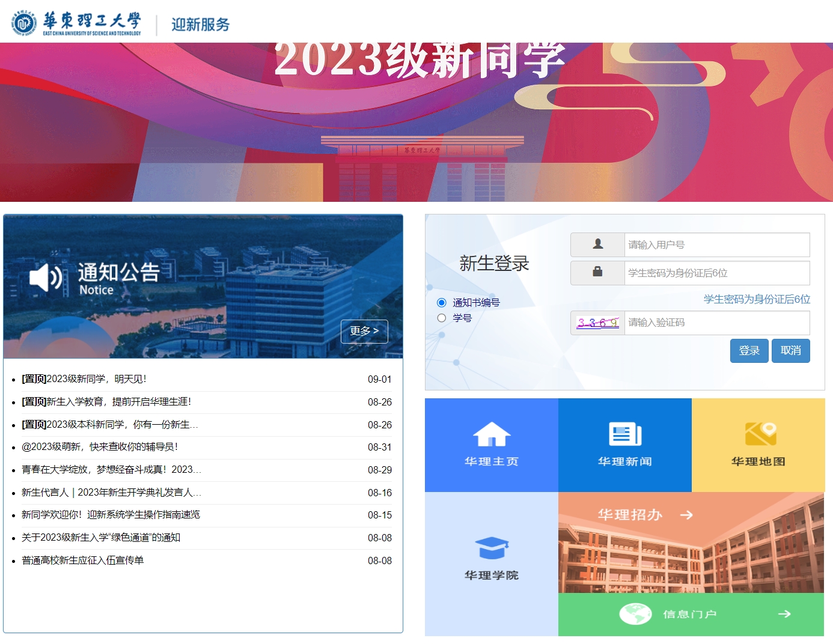Click the graduation cap icon for 华理学院
Image resolution: width=833 pixels, height=644 pixels.
point(492,548)
